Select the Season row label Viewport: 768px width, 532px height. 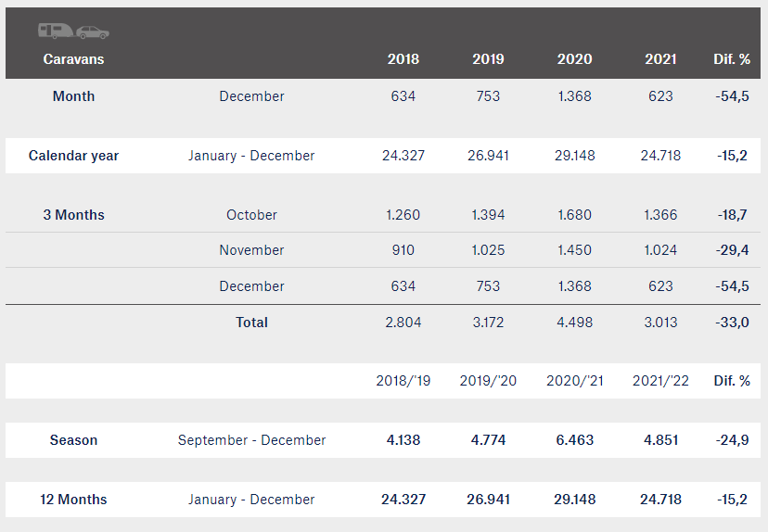[x=73, y=440]
